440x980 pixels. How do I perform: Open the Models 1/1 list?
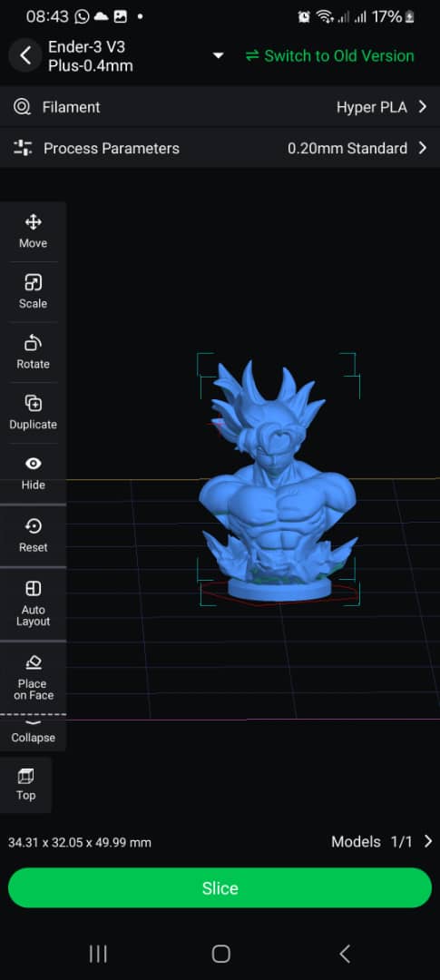(x=382, y=841)
